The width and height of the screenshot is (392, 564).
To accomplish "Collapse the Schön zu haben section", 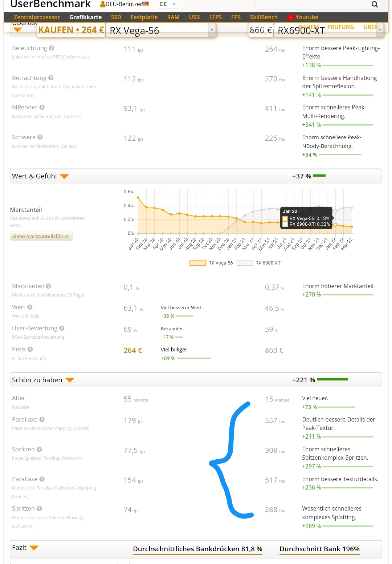I will point(70,380).
